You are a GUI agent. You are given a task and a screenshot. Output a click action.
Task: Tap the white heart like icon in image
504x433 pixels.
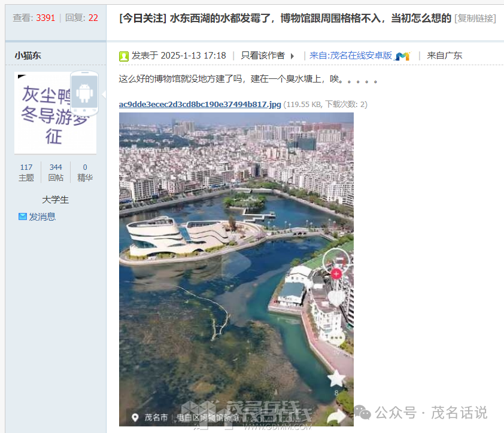(336, 298)
